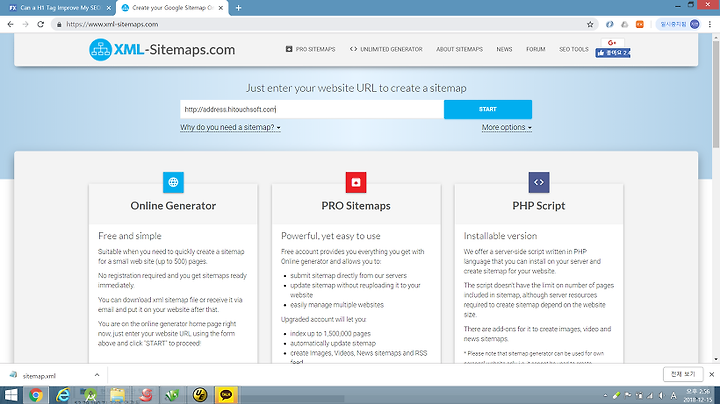This screenshot has width=720, height=404.
Task: Click the gray cloud extension icon
Action: [624, 24]
